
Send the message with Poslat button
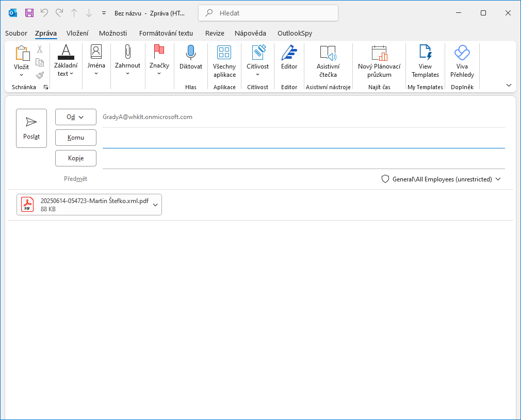pos(31,128)
